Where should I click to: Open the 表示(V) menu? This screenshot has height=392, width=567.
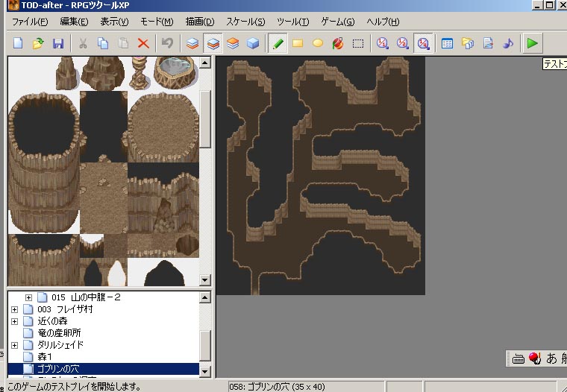point(114,22)
